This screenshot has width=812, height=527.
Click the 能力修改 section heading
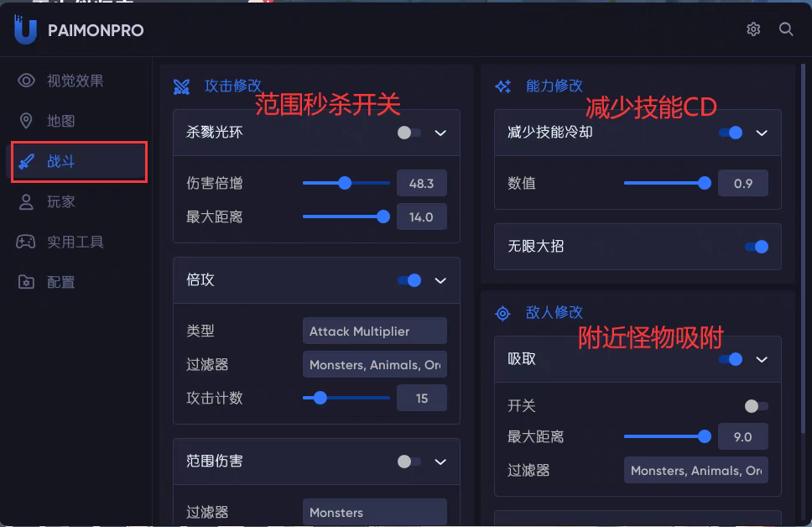click(x=554, y=86)
